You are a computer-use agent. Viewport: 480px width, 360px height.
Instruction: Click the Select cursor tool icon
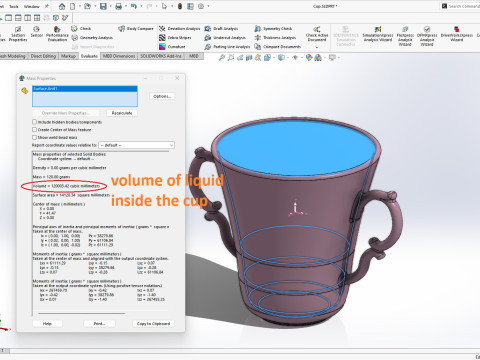164,6
